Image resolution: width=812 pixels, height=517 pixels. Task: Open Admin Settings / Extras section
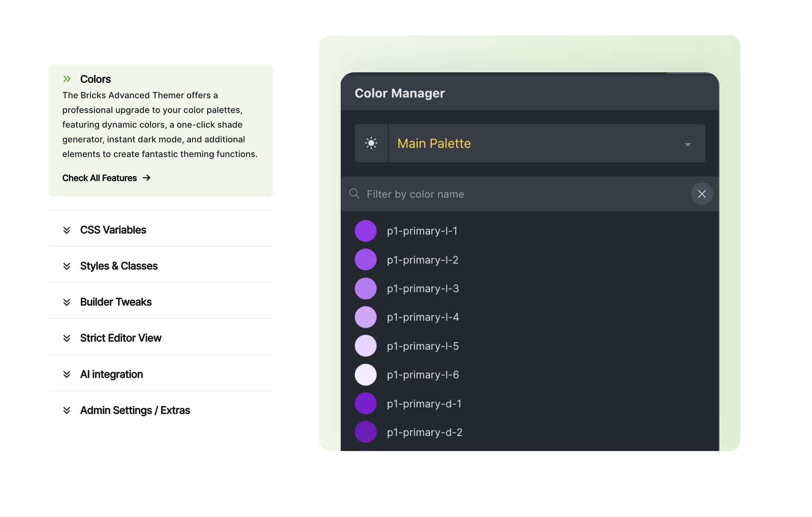[x=135, y=410]
